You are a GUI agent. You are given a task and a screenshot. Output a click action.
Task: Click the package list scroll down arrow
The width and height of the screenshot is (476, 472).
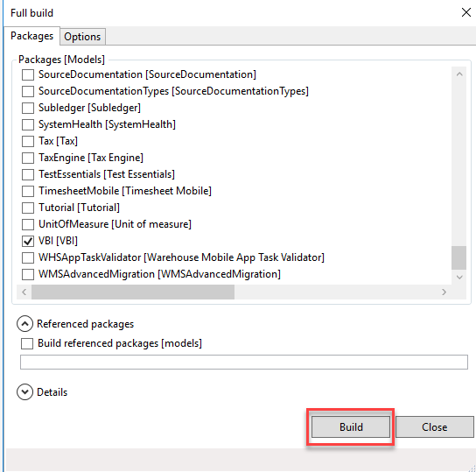pyautogui.click(x=459, y=277)
